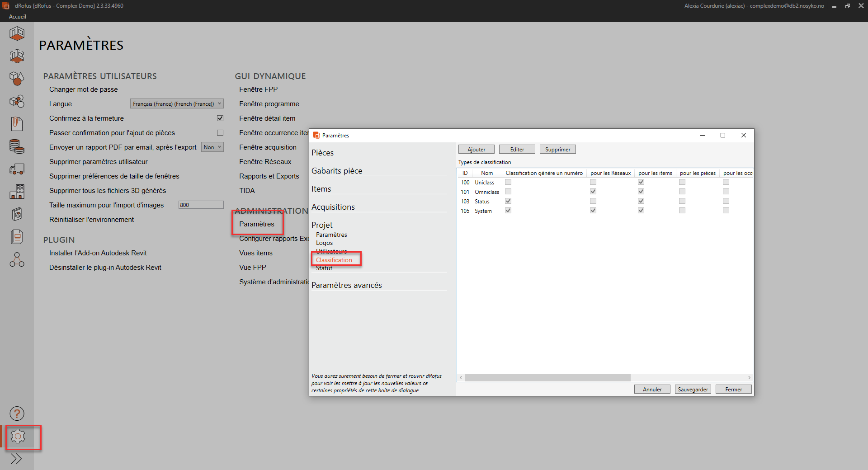Click the image max size input field
Screen dimensions: 868x470
point(201,205)
